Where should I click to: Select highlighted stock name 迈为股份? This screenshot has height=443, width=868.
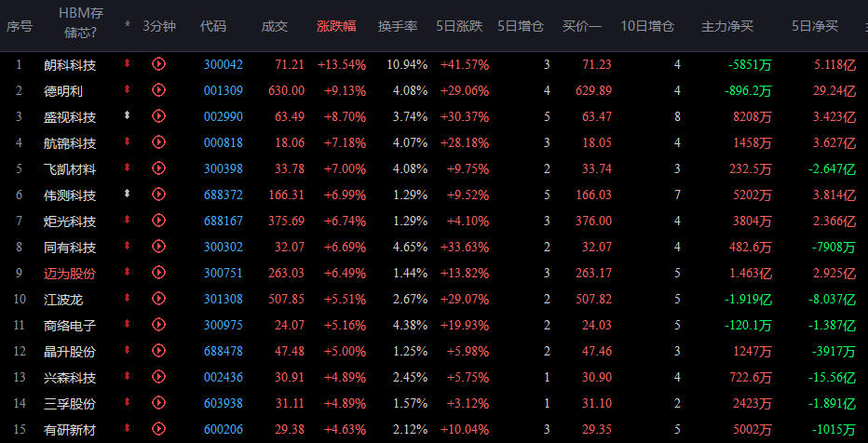click(70, 274)
